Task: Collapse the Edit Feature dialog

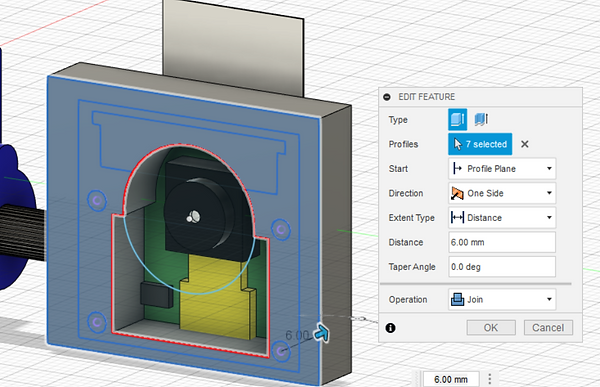Action: click(x=387, y=97)
